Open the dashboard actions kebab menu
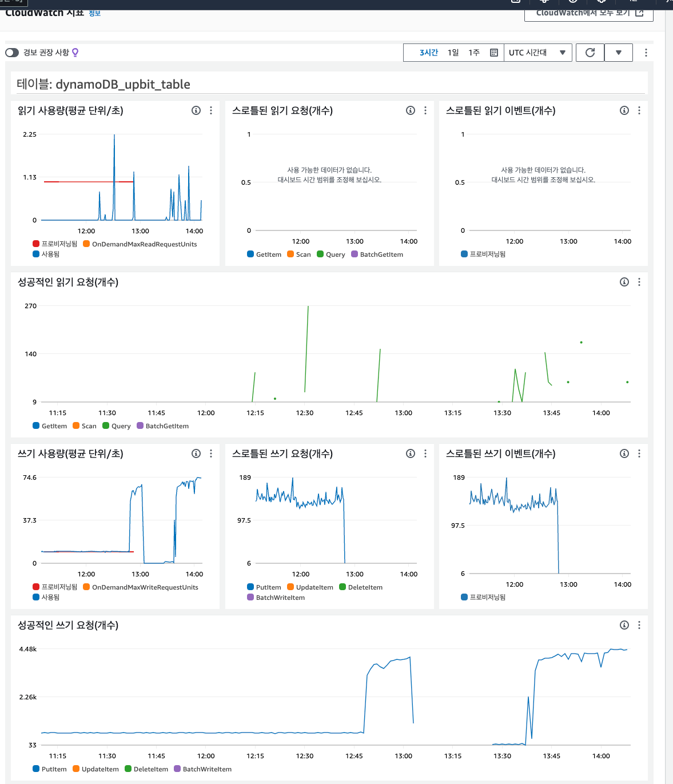The height and width of the screenshot is (784, 673). click(646, 53)
